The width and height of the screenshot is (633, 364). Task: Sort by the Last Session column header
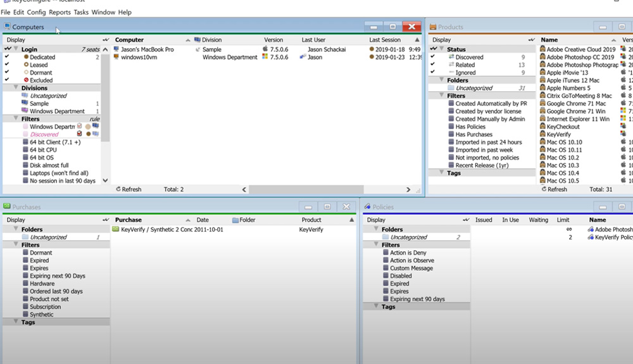tap(385, 39)
